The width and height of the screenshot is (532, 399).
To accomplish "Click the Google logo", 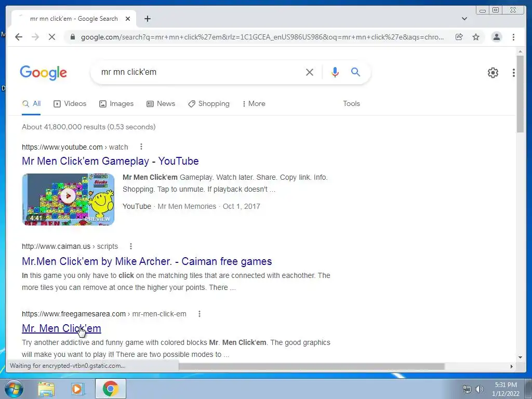I will point(44,73).
